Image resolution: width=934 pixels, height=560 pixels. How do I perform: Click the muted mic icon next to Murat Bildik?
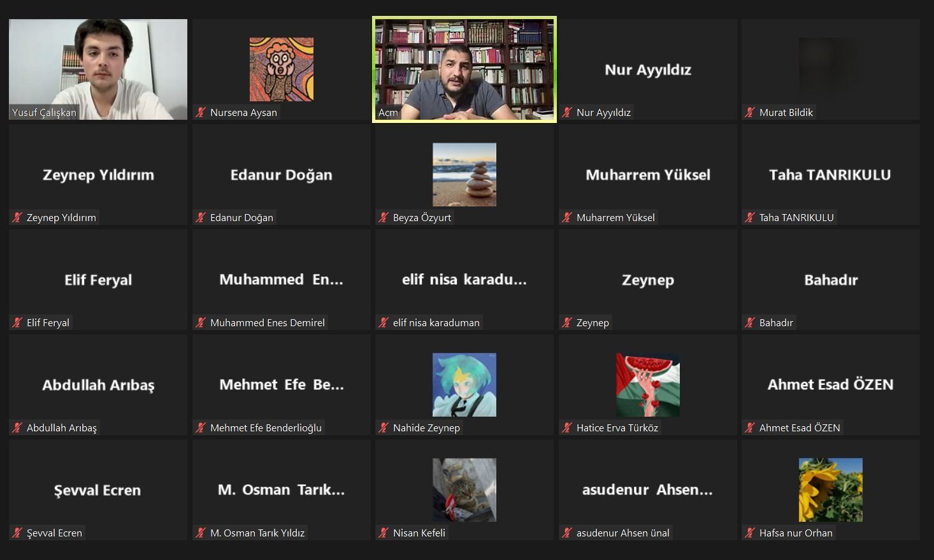pyautogui.click(x=750, y=113)
